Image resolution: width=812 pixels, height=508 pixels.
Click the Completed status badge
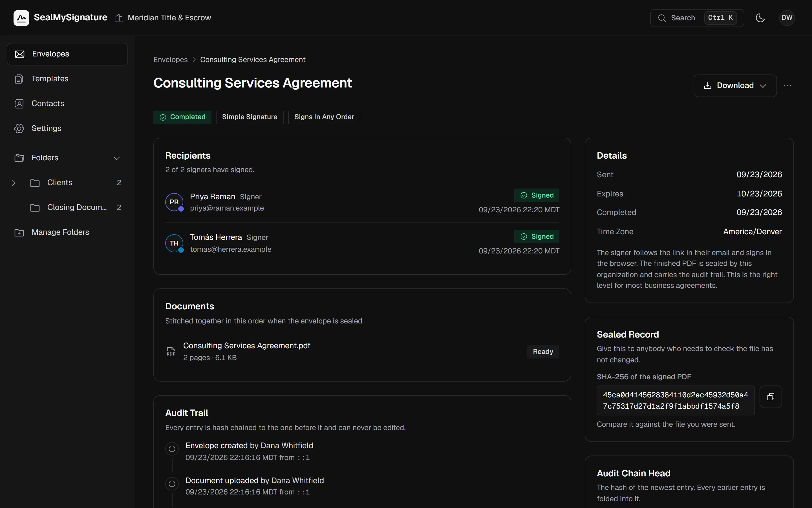tap(182, 117)
